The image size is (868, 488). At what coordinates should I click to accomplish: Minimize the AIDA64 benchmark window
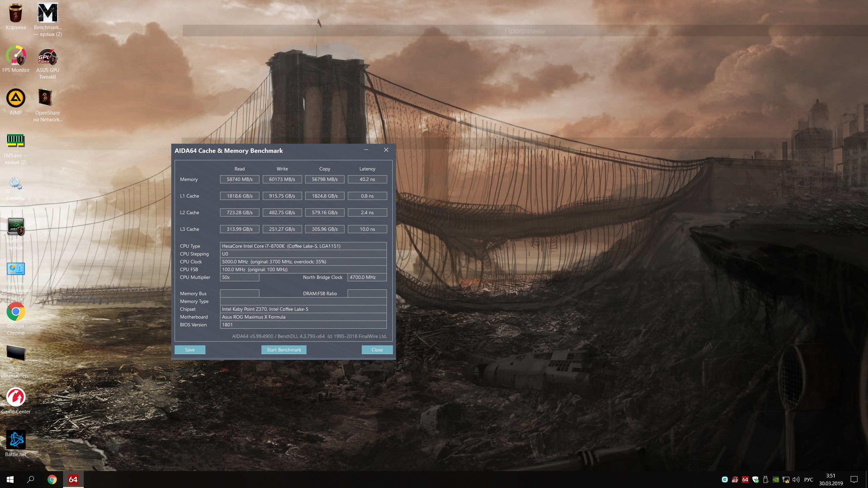(366, 150)
